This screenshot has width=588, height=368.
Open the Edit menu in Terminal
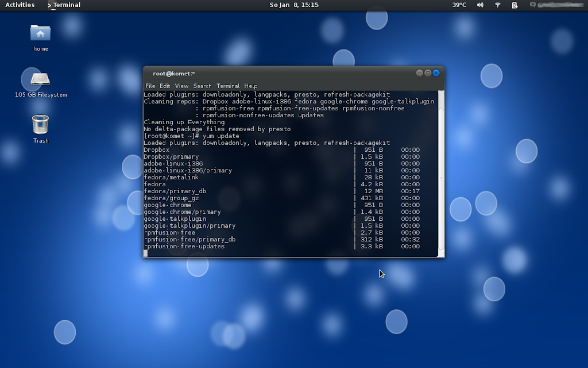click(165, 86)
